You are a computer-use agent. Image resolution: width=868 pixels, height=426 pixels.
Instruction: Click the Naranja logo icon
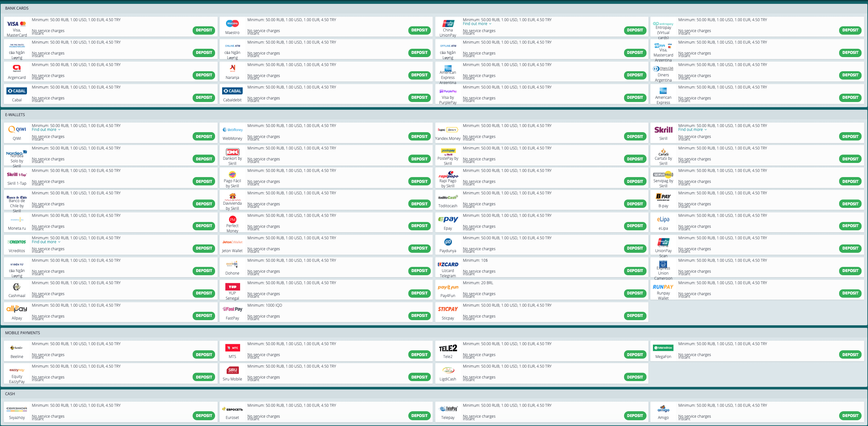point(232,68)
